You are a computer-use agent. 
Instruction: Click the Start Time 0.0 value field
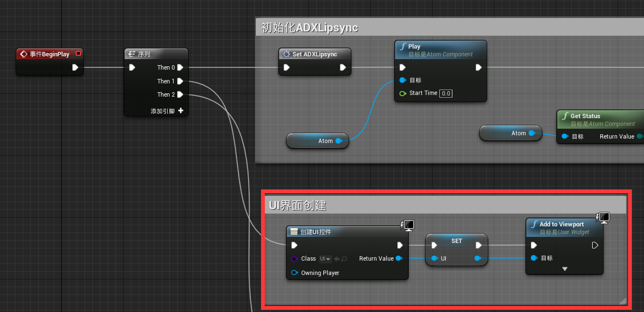coord(446,93)
